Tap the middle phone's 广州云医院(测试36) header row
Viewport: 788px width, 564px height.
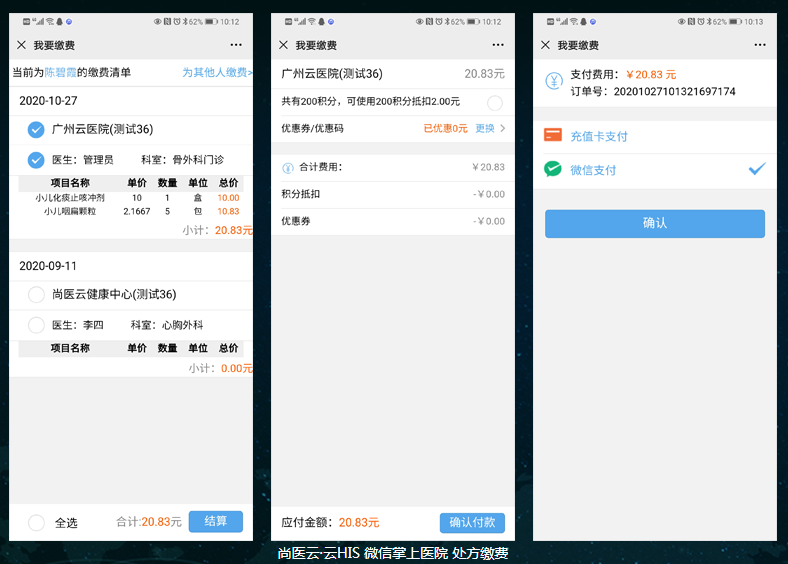[392, 74]
